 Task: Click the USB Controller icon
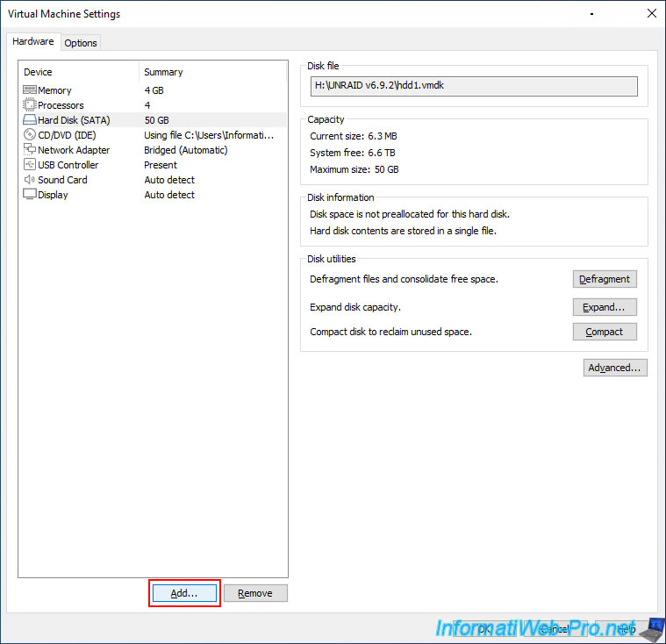tap(29, 165)
